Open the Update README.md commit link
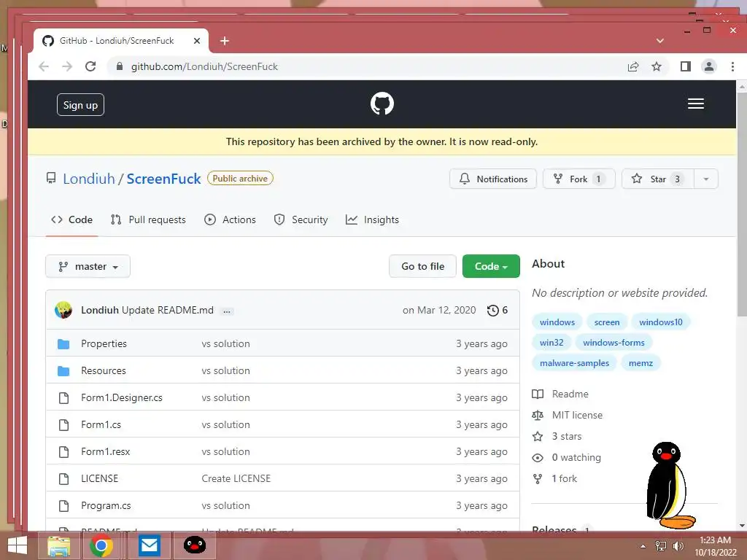 click(x=168, y=311)
